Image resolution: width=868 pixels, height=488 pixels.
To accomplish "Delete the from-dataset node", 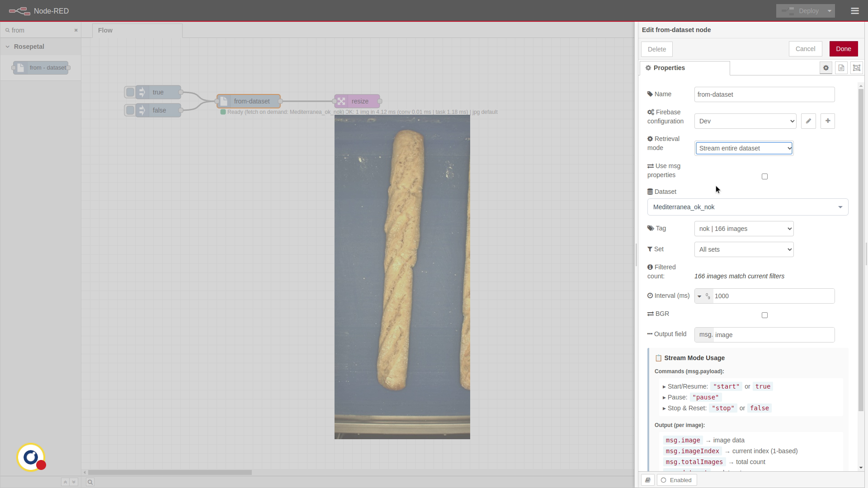I will pyautogui.click(x=656, y=49).
